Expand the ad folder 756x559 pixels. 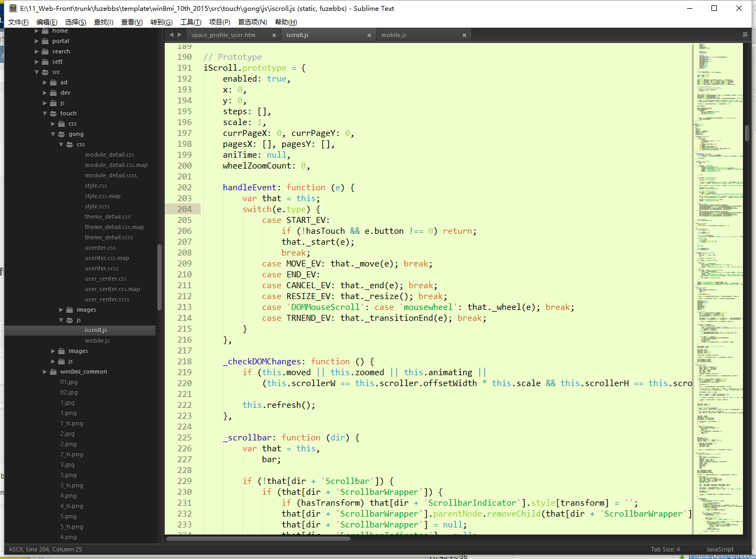click(x=45, y=82)
